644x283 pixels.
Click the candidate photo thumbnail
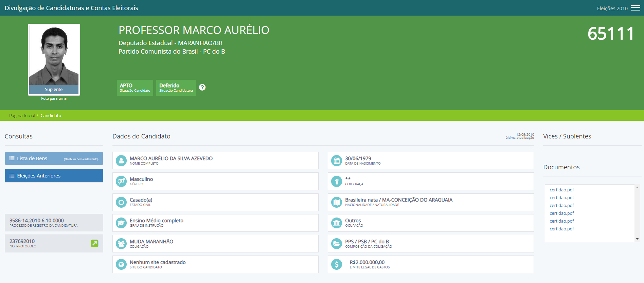(x=54, y=56)
